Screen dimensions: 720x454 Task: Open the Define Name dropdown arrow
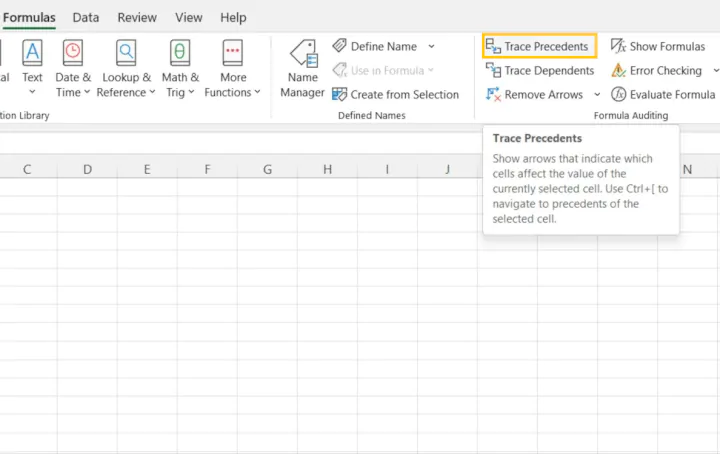point(431,46)
